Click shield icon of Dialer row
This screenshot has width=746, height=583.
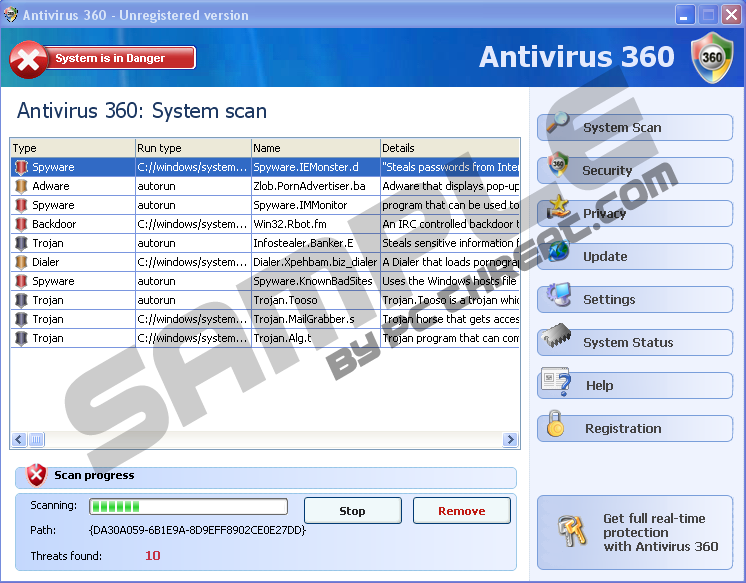pos(21,262)
